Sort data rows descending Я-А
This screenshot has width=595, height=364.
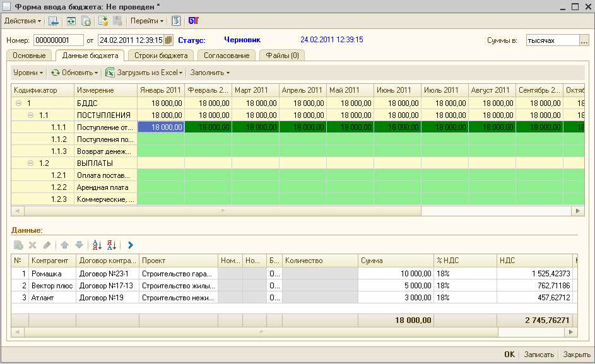(112, 245)
